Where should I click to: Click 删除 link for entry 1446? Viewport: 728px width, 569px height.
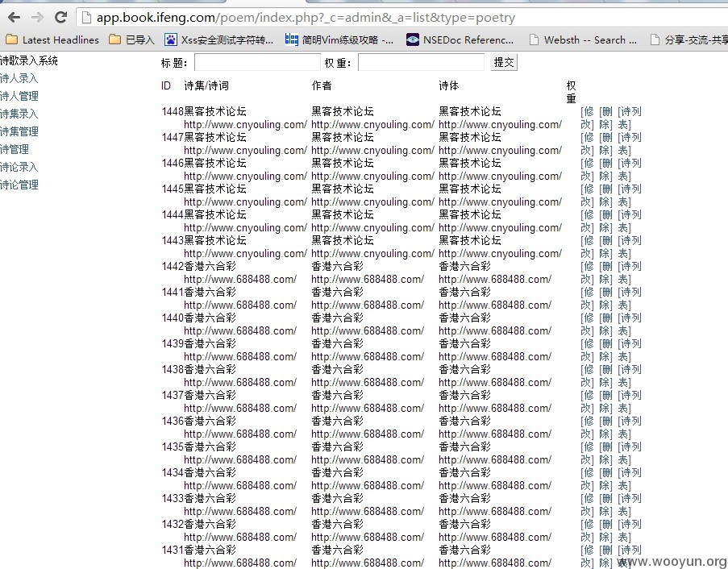tap(606, 169)
